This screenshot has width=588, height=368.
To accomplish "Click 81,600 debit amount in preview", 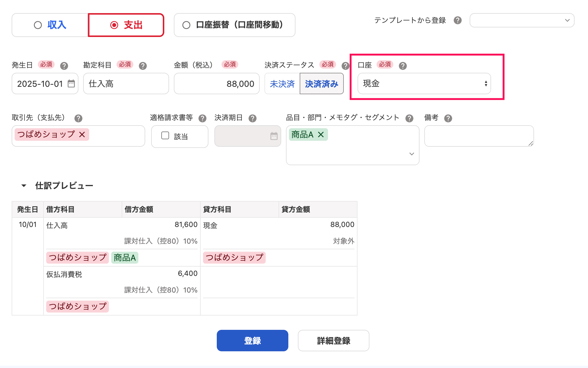I will point(186,225).
